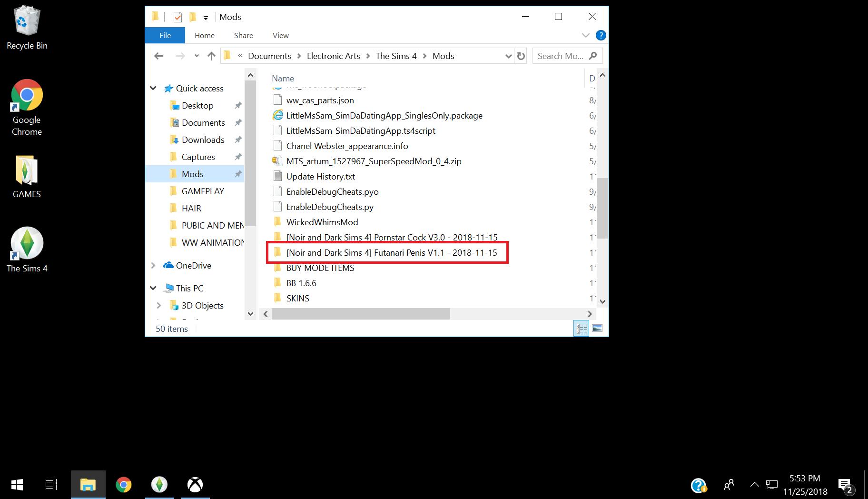The width and height of the screenshot is (868, 499).
Task: Open the Windows Start menu
Action: (x=17, y=485)
